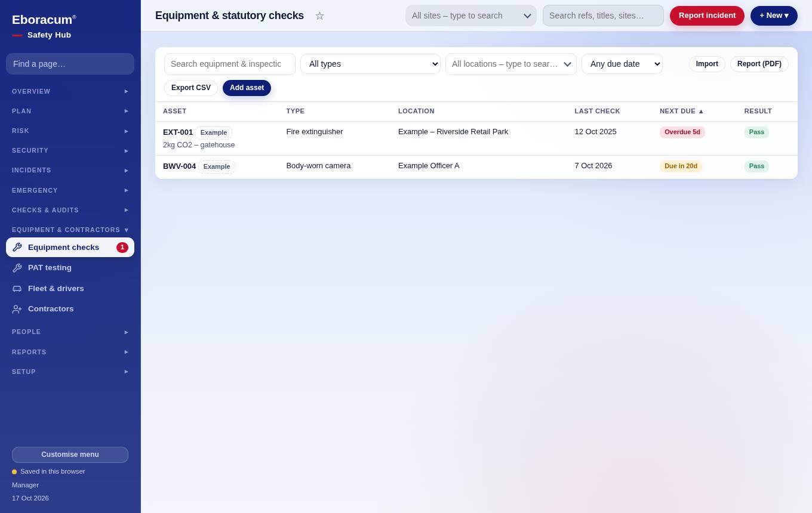The width and height of the screenshot is (812, 513).
Task: Click the Overdue 5d status badge
Action: pos(682,132)
